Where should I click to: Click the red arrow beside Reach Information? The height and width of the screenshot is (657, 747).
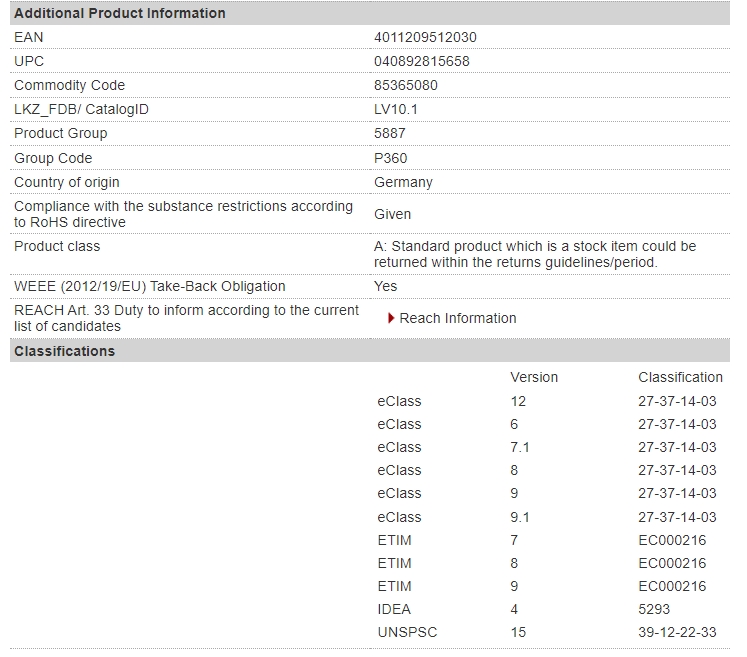(x=391, y=318)
